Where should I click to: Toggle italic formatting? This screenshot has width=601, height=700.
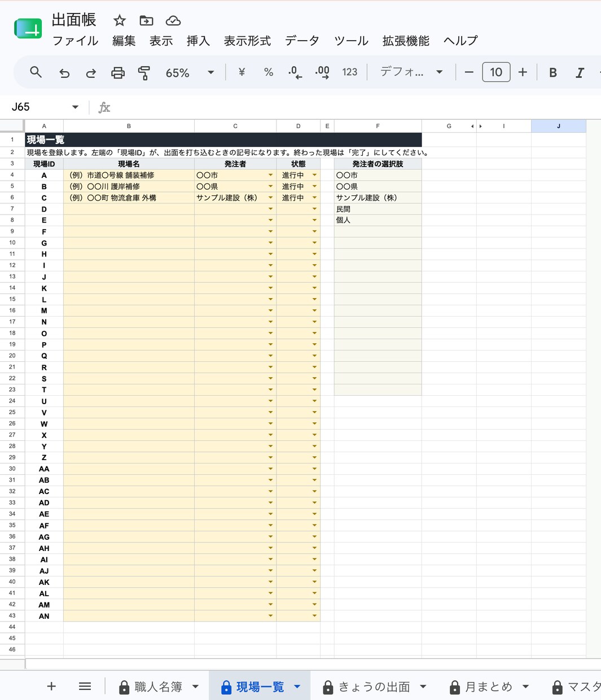click(x=580, y=72)
